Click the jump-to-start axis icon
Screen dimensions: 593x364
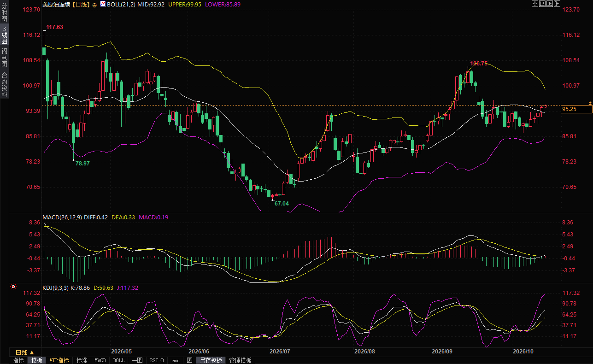pos(542,4)
